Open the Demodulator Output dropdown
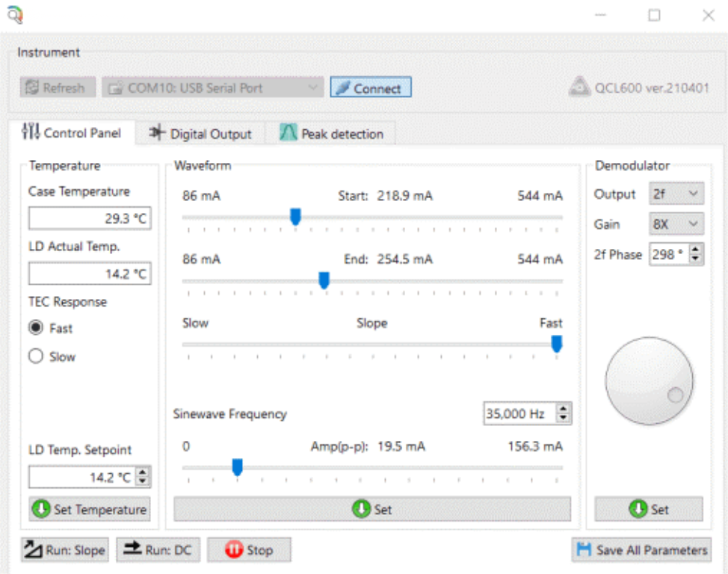728x574 pixels. click(676, 194)
